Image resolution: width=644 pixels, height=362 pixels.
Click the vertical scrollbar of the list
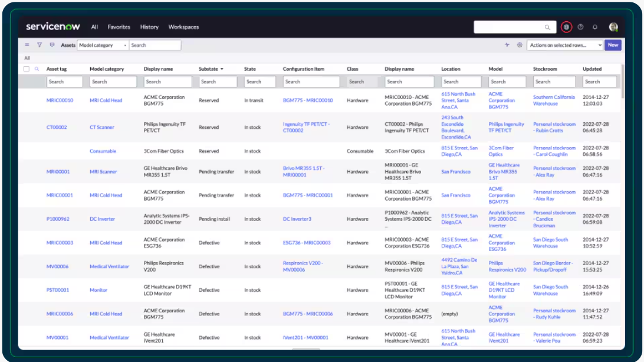click(x=623, y=81)
